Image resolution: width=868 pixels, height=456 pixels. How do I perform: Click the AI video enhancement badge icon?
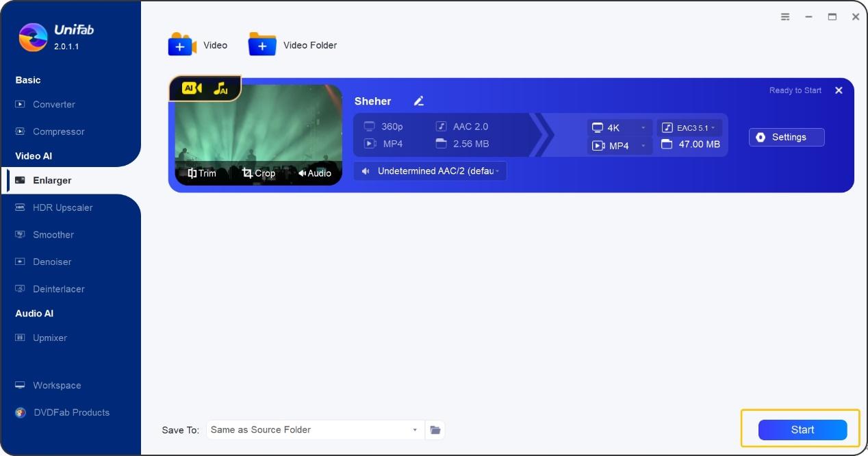[x=192, y=88]
